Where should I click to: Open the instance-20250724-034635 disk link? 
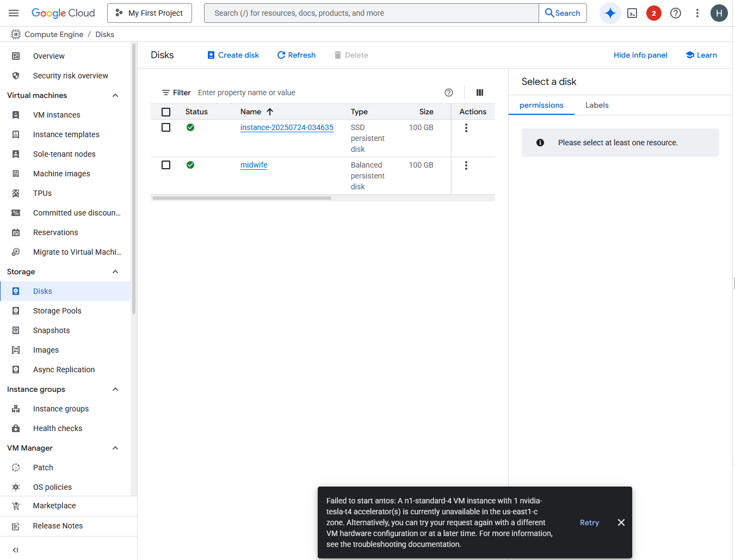coord(287,127)
